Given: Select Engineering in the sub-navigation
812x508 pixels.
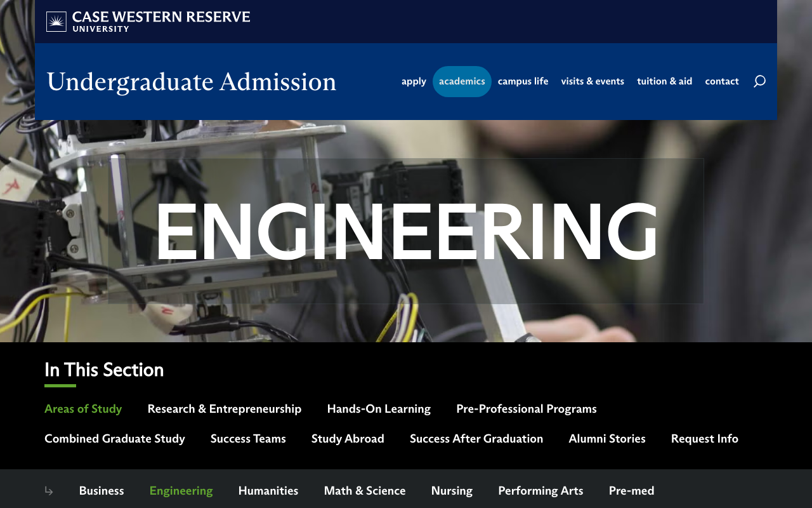Looking at the screenshot, I should [181, 491].
